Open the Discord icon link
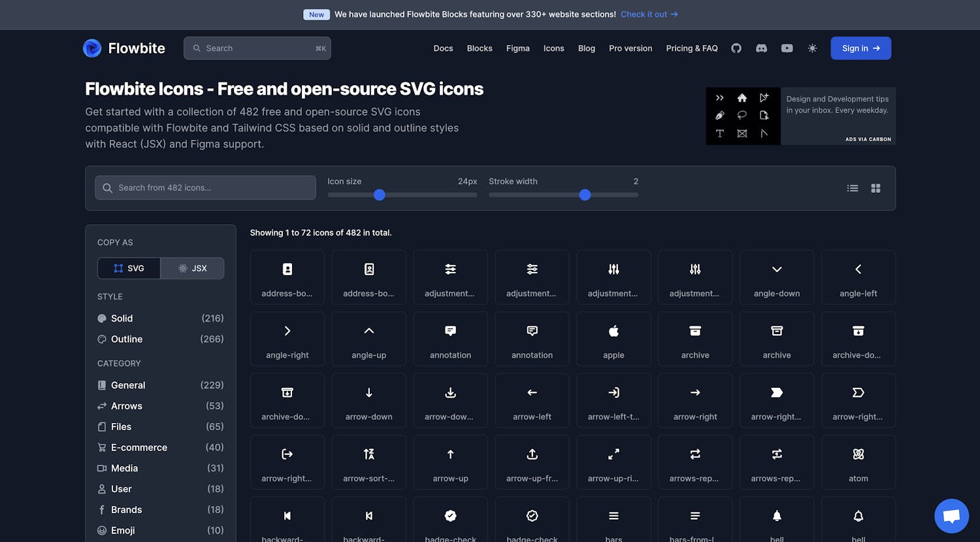Viewport: 980px width, 542px height. point(761,48)
